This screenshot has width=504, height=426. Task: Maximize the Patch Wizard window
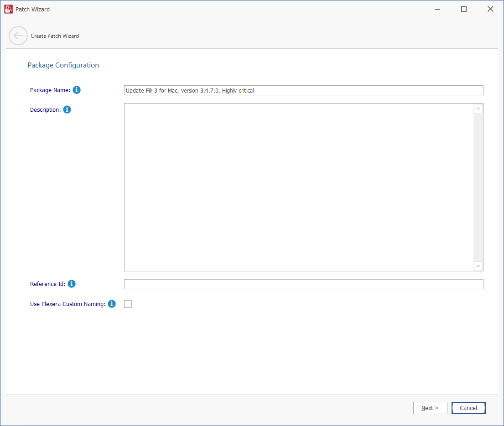click(x=463, y=9)
